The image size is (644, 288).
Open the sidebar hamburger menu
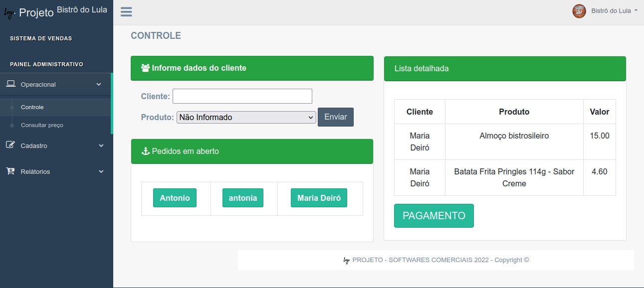126,11
